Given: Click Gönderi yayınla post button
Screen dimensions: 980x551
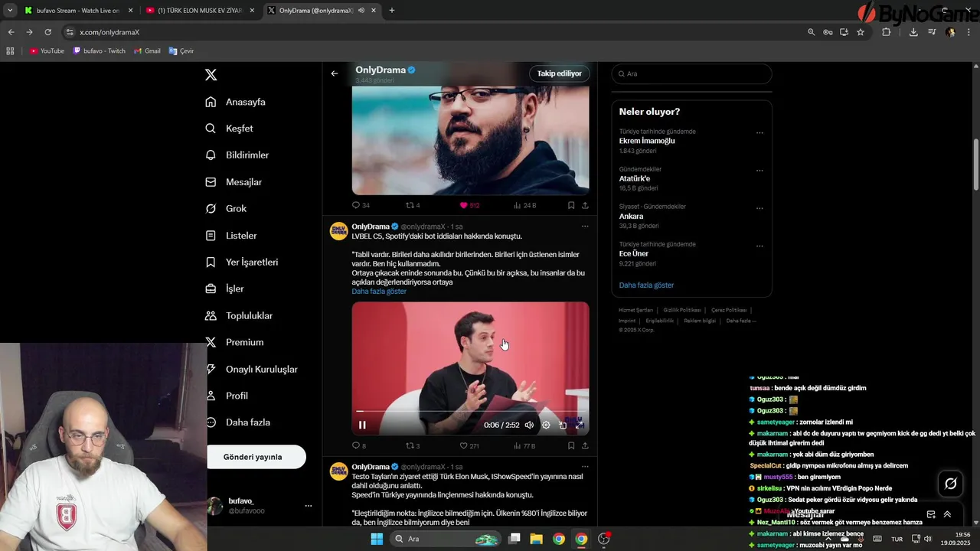Looking at the screenshot, I should pos(253,457).
